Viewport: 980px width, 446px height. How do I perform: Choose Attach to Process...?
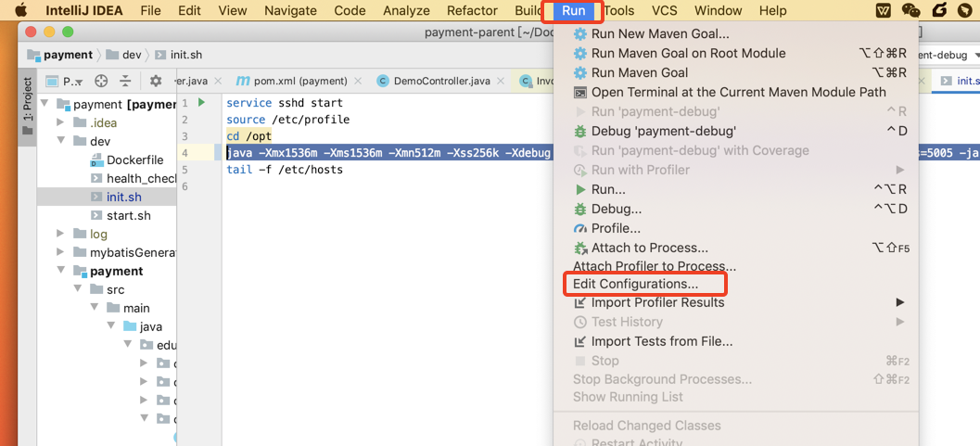click(x=735, y=248)
